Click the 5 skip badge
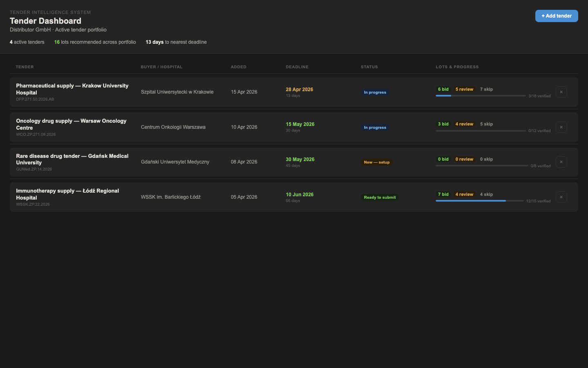588x368 pixels. tap(486, 124)
